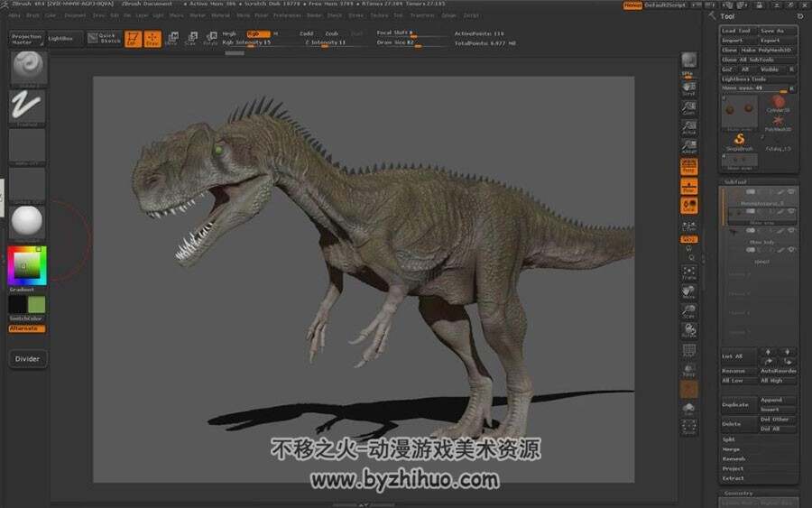This screenshot has height=508, width=812.
Task: Open the Document menu
Action: tap(75, 15)
